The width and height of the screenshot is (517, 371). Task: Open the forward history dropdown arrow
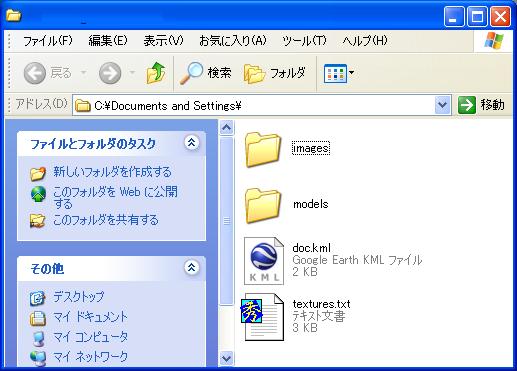(x=132, y=72)
